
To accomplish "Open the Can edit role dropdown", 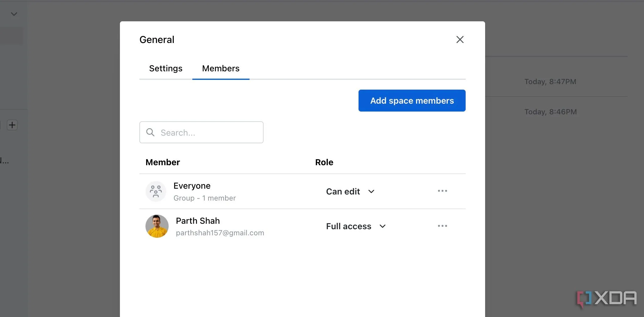I will (x=350, y=191).
